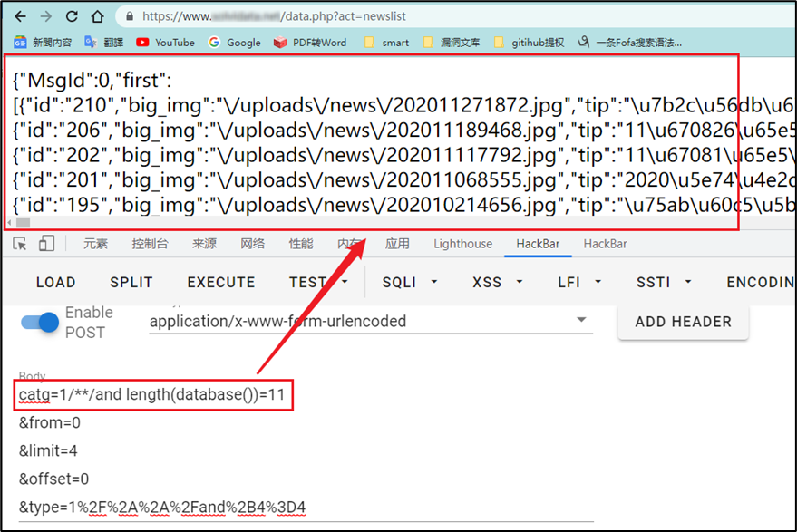Toggle the device toolbar icon in DevTools
797x532 pixels.
pos(46,244)
